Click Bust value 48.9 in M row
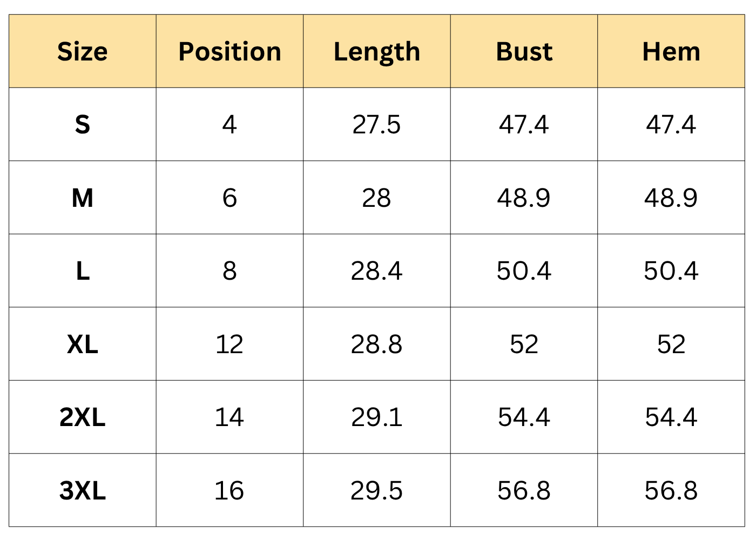 pyautogui.click(x=524, y=198)
